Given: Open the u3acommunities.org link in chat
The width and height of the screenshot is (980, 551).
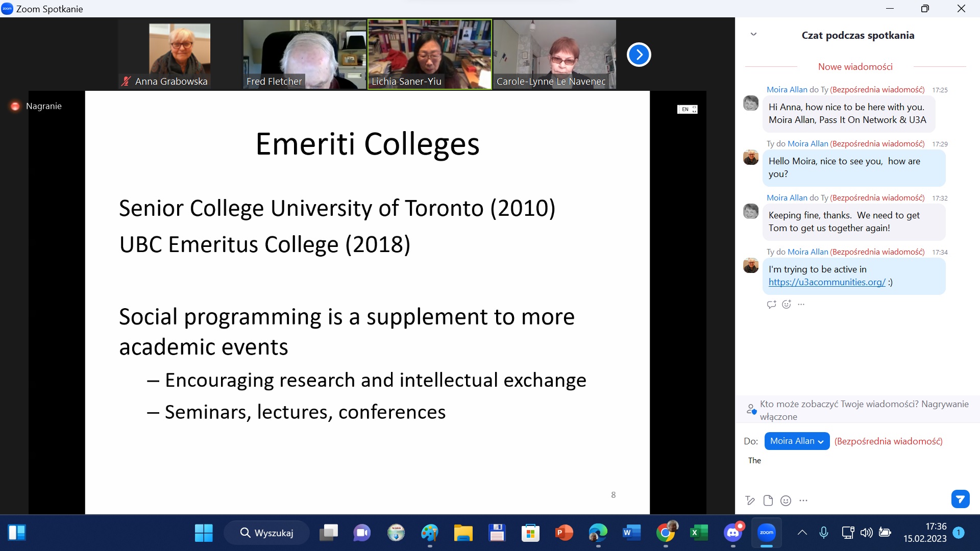Looking at the screenshot, I should pyautogui.click(x=827, y=282).
